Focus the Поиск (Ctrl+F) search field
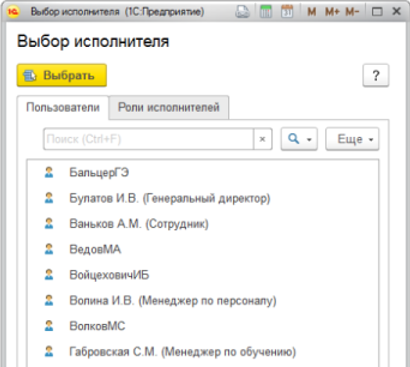The height and width of the screenshot is (367, 410). [x=149, y=139]
